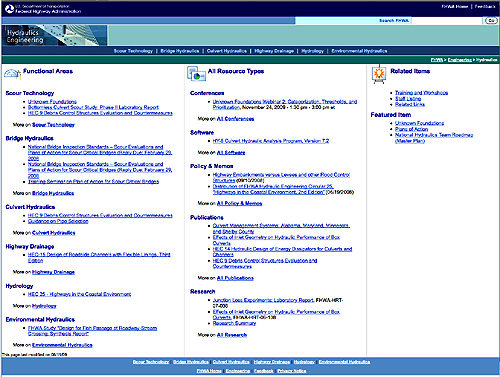Screen dimensions: 500x377
Task: Select Bridge Hydraulics in top navigation bar
Action: pos(180,51)
